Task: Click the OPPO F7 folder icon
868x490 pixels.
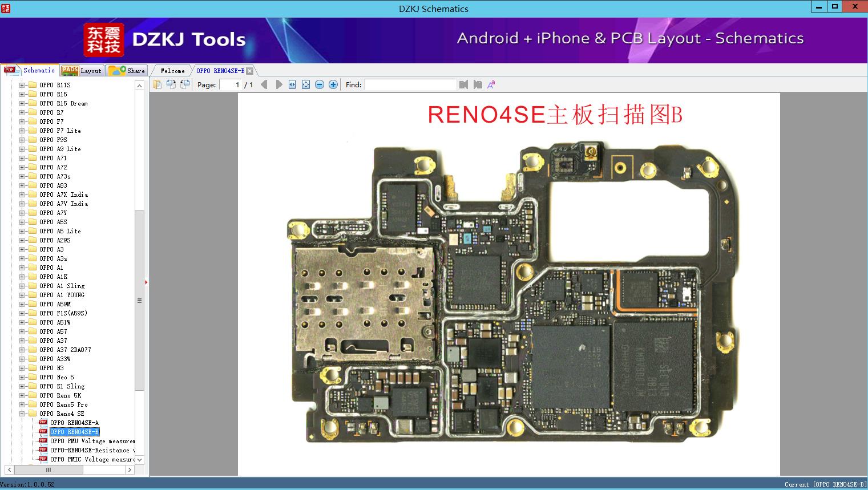Action: tap(33, 122)
